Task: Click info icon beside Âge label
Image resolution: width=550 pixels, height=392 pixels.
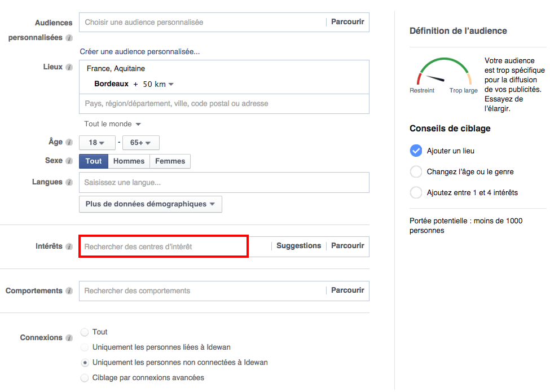Action: [69, 143]
